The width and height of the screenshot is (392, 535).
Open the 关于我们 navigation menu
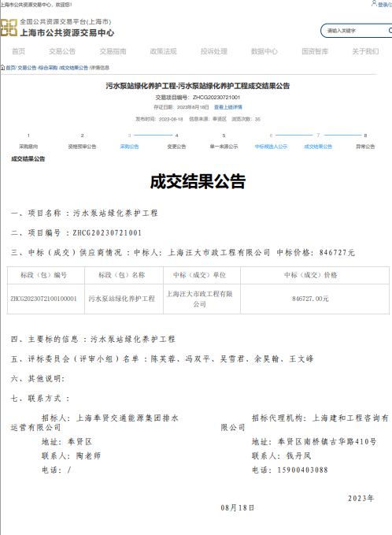pyautogui.click(x=365, y=51)
